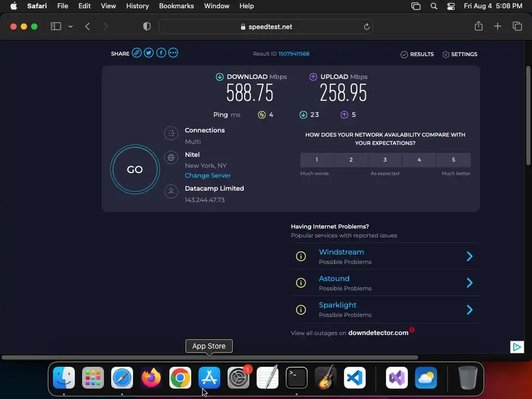Open Sparklight outage report
Viewport: 532px width, 399px height.
point(338,305)
